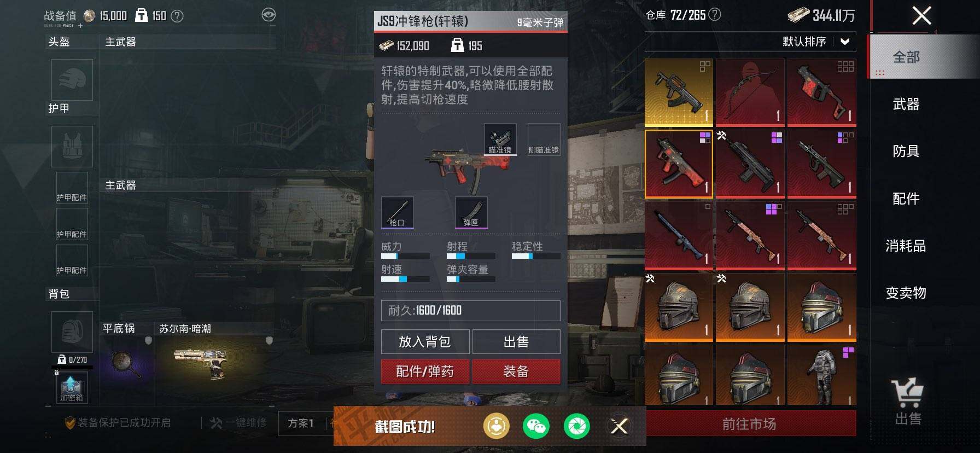The image size is (980, 453).
Task: Click the empty 侧瞄准镜 slot
Action: (x=544, y=139)
